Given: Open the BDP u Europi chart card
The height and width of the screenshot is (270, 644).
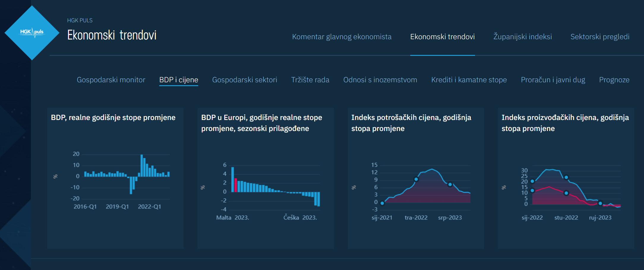Looking at the screenshot, I should [x=266, y=178].
